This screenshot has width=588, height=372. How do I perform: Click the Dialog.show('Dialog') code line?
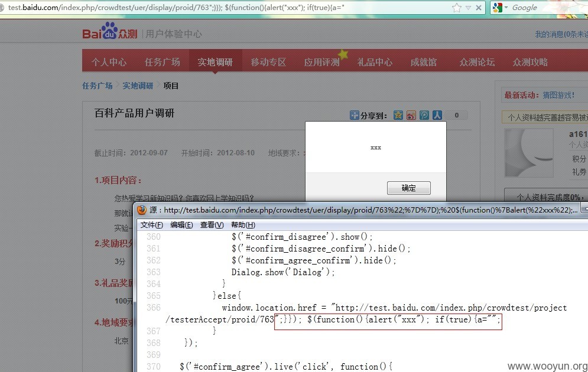[x=282, y=272]
